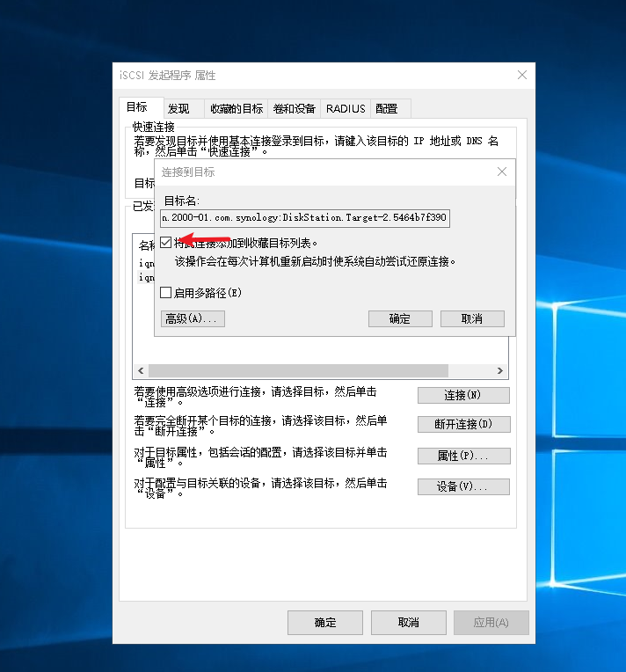626x672 pixels.
Task: Close the 连接到目标 dialog with X
Action: pyautogui.click(x=502, y=172)
